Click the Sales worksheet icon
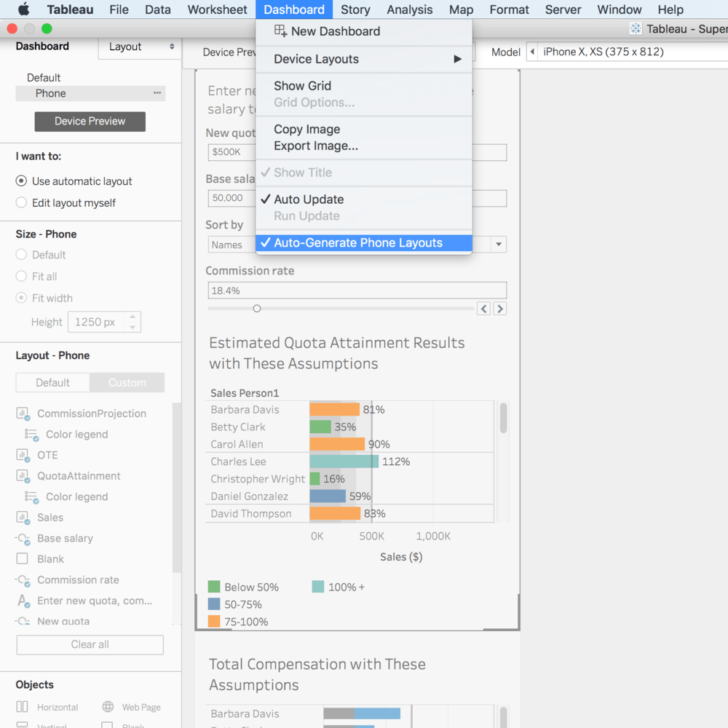Screen dimensions: 728x728 point(22,518)
